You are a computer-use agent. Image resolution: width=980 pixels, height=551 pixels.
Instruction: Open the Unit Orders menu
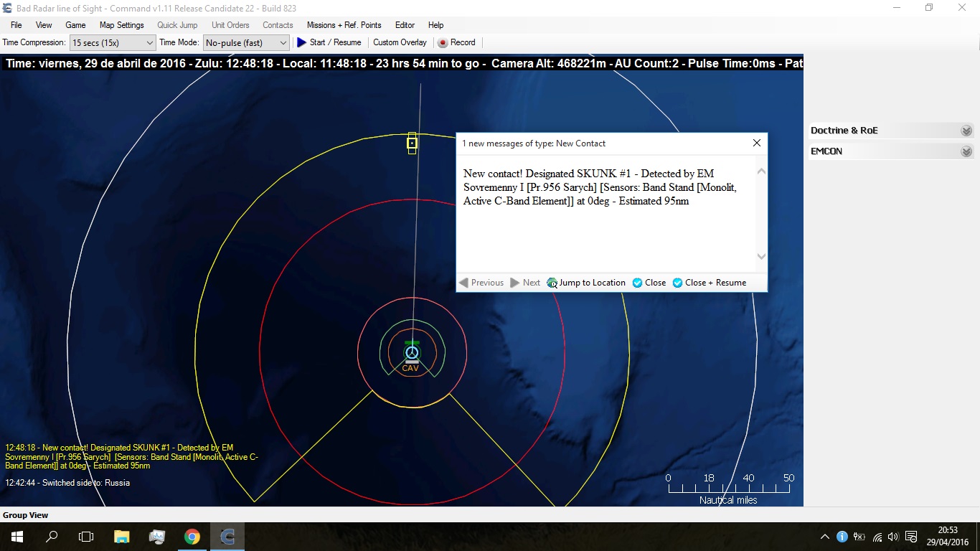pyautogui.click(x=230, y=25)
